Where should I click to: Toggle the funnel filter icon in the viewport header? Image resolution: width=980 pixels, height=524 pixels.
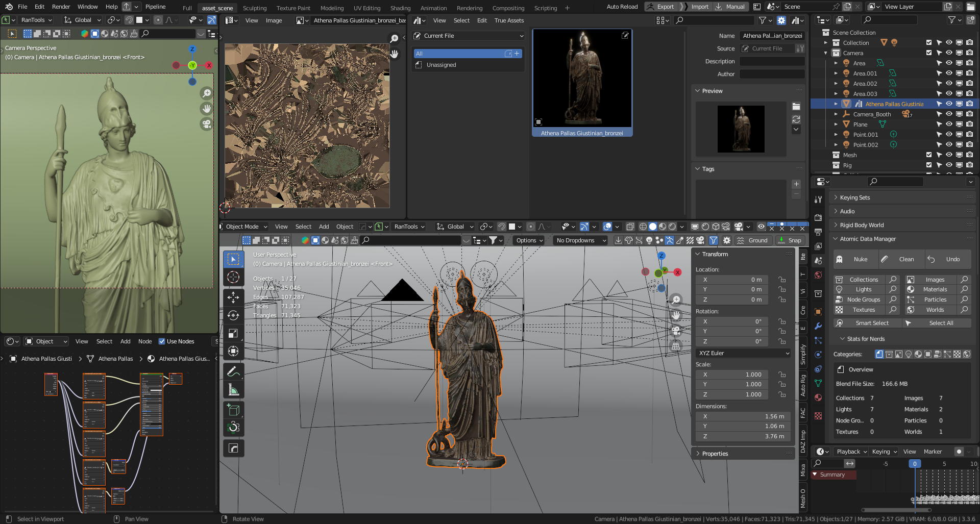[714, 240]
